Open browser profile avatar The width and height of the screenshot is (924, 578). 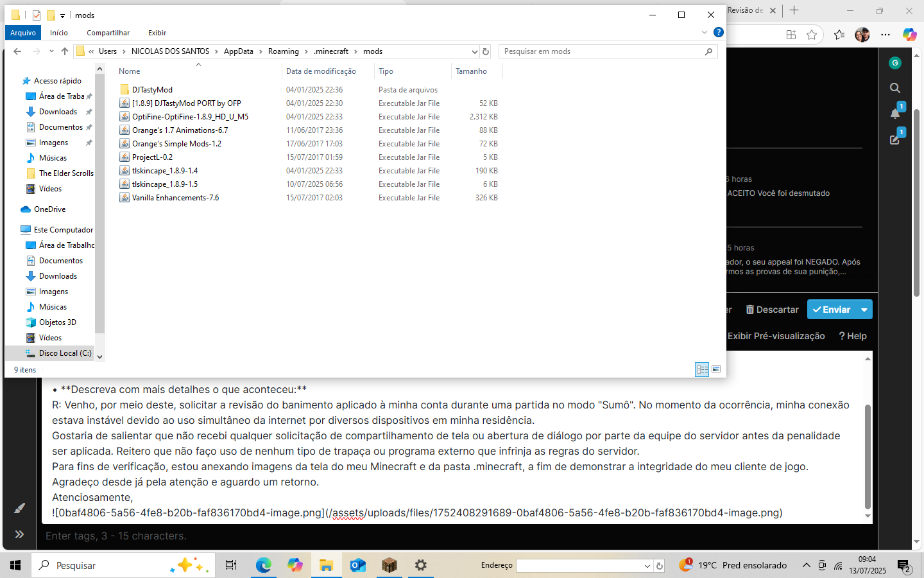point(862,35)
